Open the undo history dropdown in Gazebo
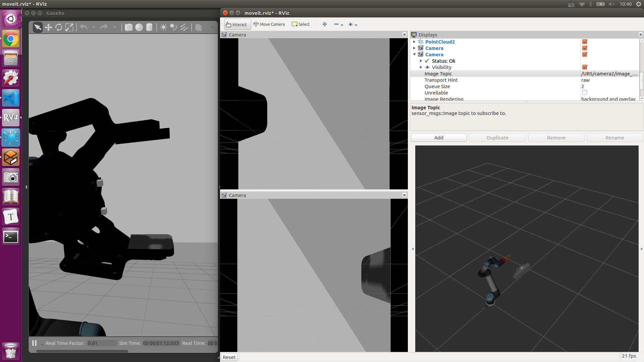The image size is (644, 362). point(94,27)
